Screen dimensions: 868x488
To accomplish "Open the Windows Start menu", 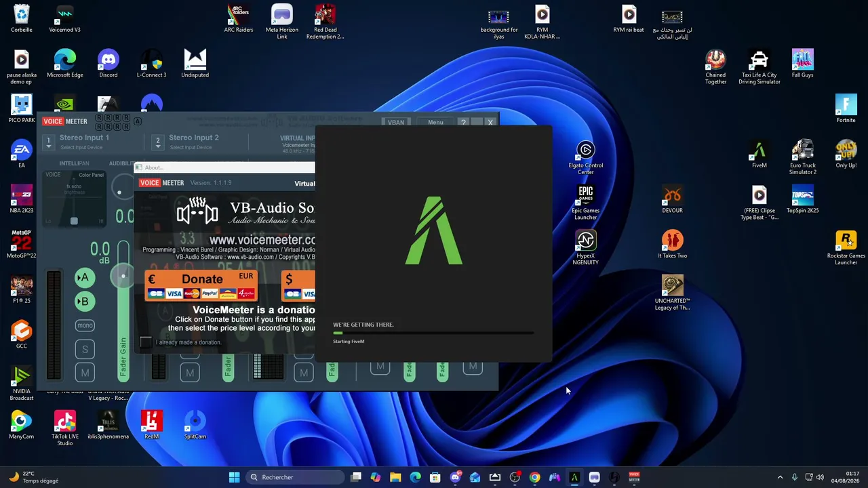I will (x=234, y=477).
